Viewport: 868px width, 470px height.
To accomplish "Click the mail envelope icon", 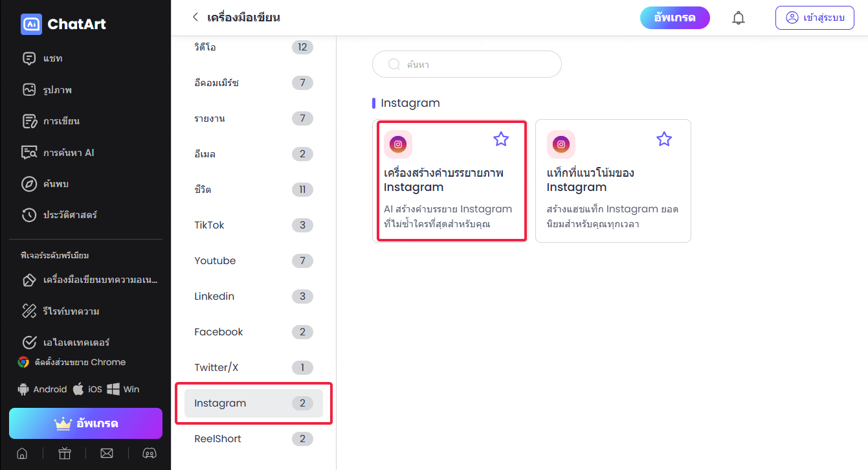I will 107,454.
